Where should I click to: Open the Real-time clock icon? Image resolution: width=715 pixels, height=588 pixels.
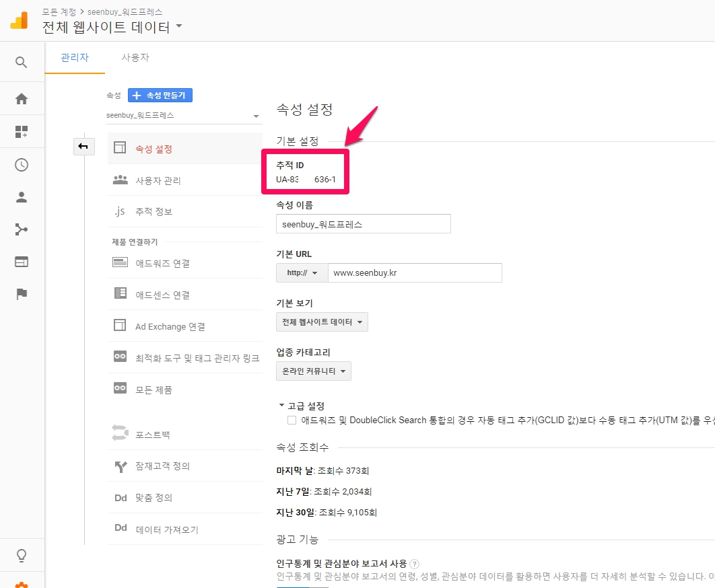22,165
